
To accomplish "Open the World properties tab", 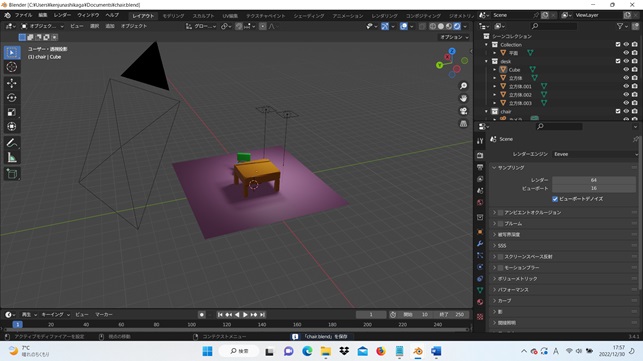I will click(480, 203).
